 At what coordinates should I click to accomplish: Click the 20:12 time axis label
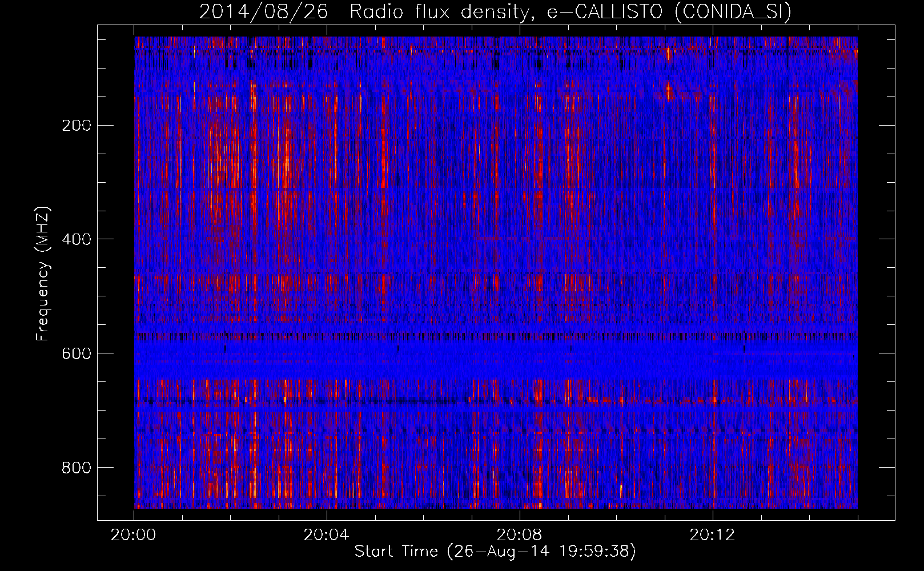tap(712, 534)
